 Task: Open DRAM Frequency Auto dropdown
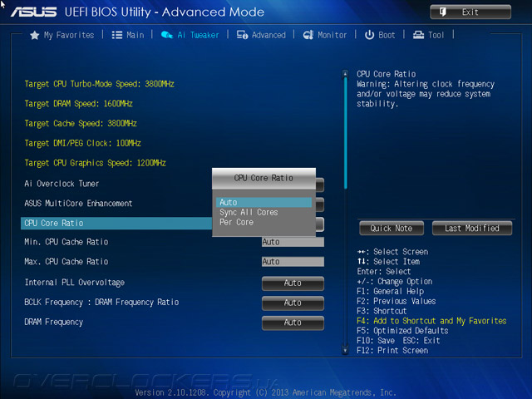click(x=293, y=323)
